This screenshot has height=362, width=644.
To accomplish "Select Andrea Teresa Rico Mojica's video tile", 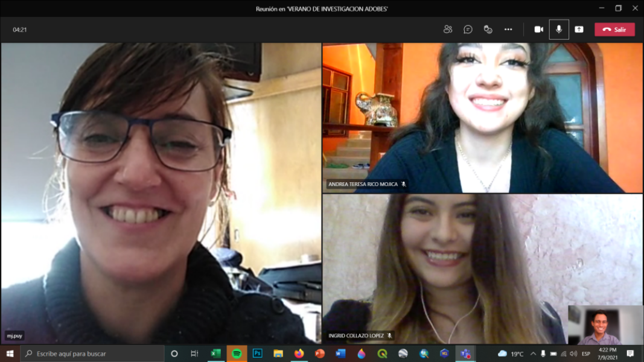I will [x=482, y=118].
